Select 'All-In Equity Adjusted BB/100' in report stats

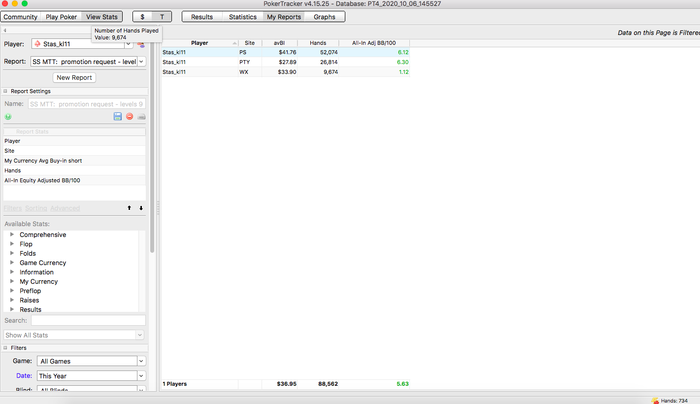pos(74,180)
